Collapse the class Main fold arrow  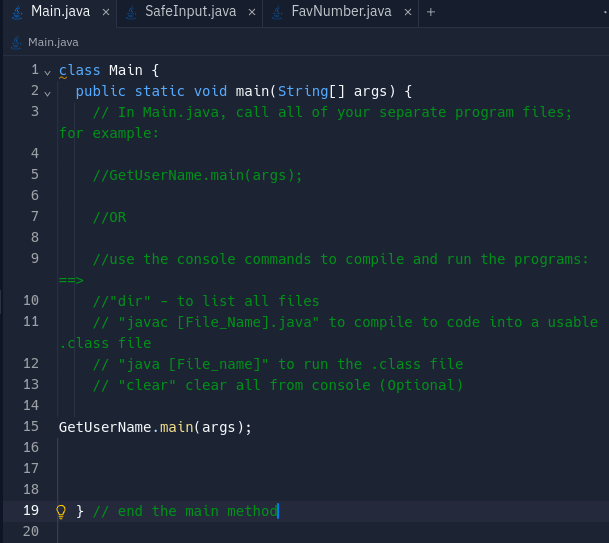pyautogui.click(x=47, y=73)
